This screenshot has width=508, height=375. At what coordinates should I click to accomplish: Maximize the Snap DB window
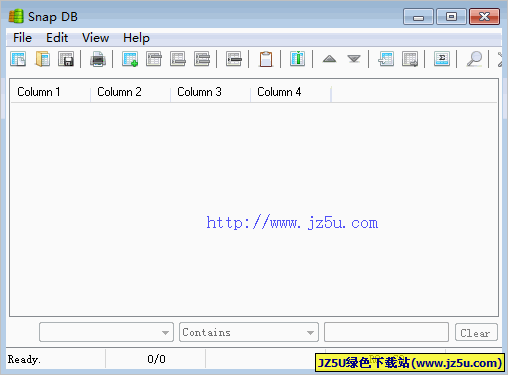pos(451,17)
